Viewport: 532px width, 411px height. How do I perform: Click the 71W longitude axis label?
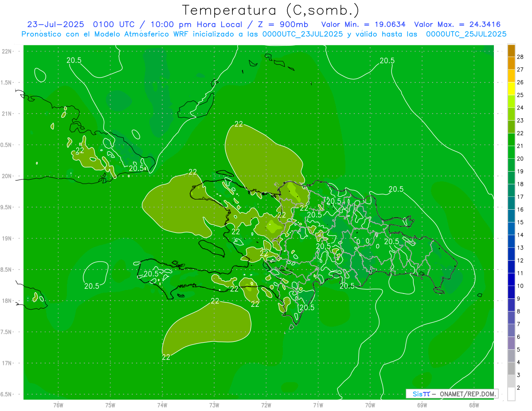tap(318, 405)
